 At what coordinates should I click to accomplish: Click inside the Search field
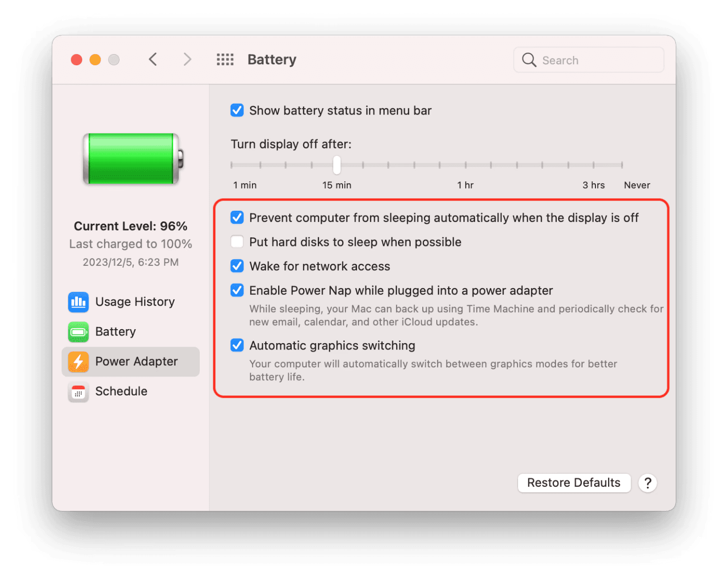[595, 60]
